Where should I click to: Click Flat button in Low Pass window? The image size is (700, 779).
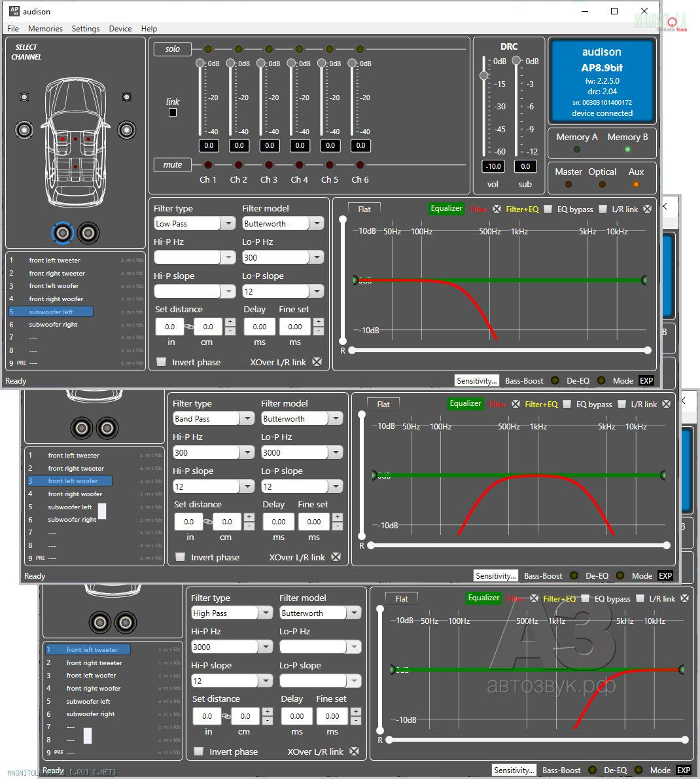click(x=364, y=209)
